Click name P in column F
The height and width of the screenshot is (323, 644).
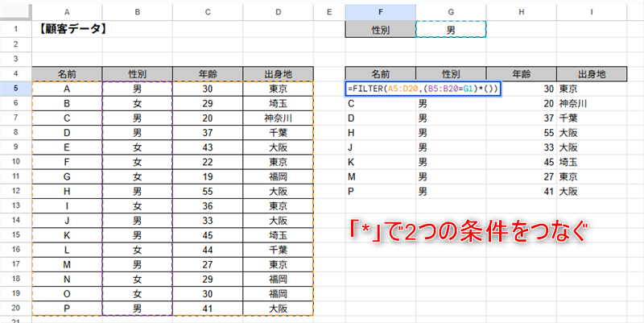pos(351,192)
